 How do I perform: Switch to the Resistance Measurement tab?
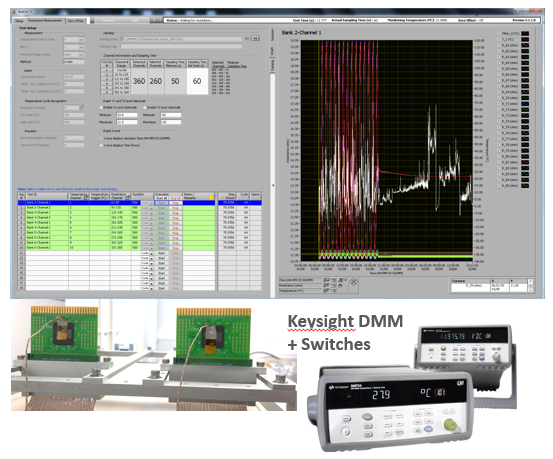(x=45, y=20)
